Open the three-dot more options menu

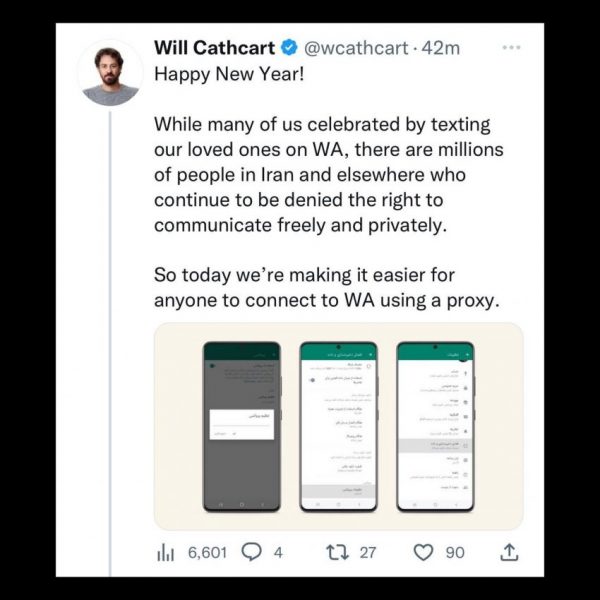511,47
